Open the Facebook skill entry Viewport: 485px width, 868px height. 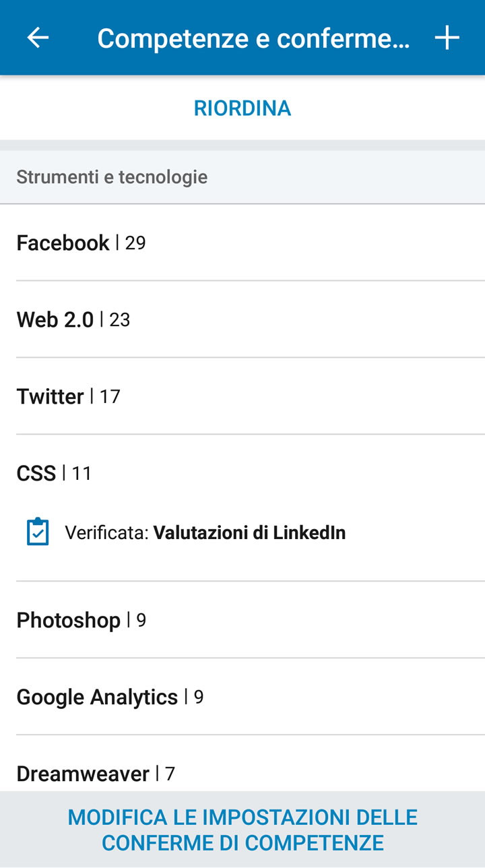[63, 243]
